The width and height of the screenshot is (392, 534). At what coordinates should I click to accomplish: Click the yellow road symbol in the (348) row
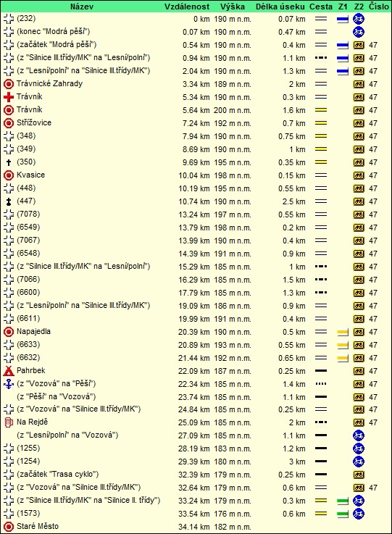(x=321, y=136)
